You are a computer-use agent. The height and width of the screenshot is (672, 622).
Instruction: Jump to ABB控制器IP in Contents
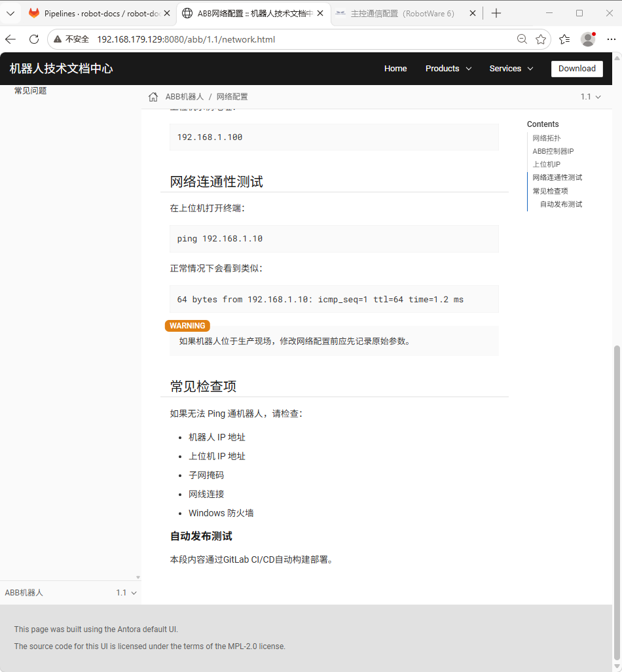pyautogui.click(x=553, y=151)
